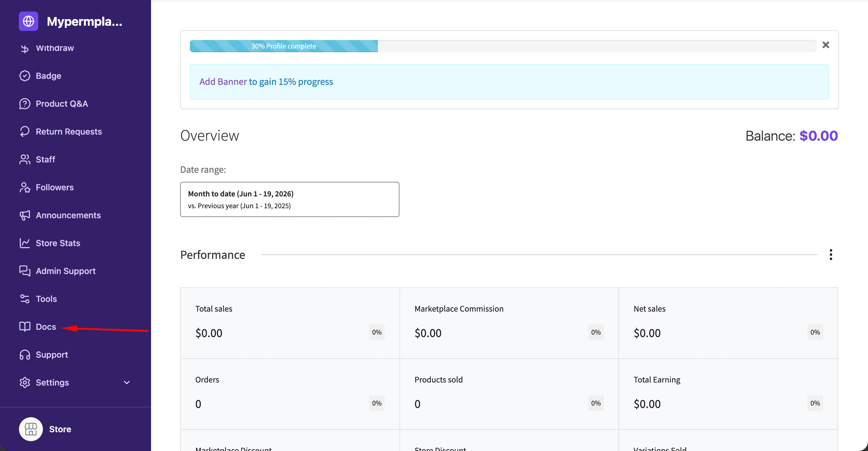The image size is (868, 451).
Task: Click the Announcements megaphone icon
Action: (x=25, y=215)
